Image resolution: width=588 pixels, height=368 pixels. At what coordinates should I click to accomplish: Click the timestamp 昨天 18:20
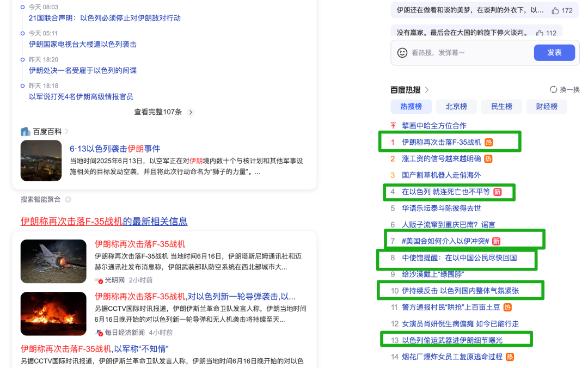44,60
